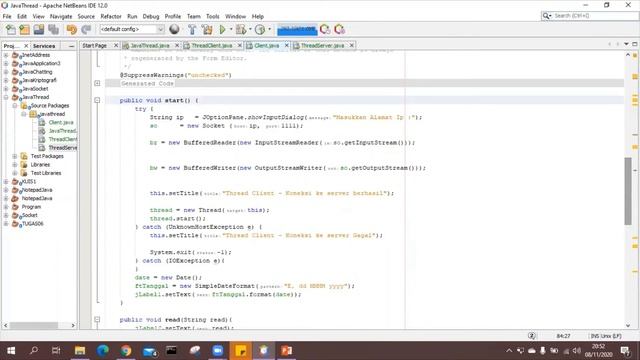Expand the Test Packages node
The image size is (640, 360).
[15, 156]
